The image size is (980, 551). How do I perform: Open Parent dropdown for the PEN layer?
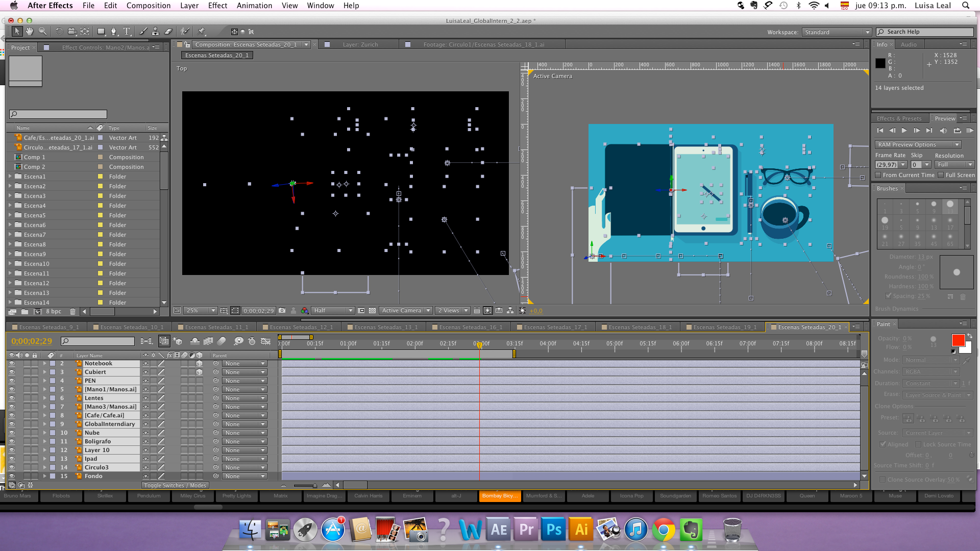pos(244,381)
